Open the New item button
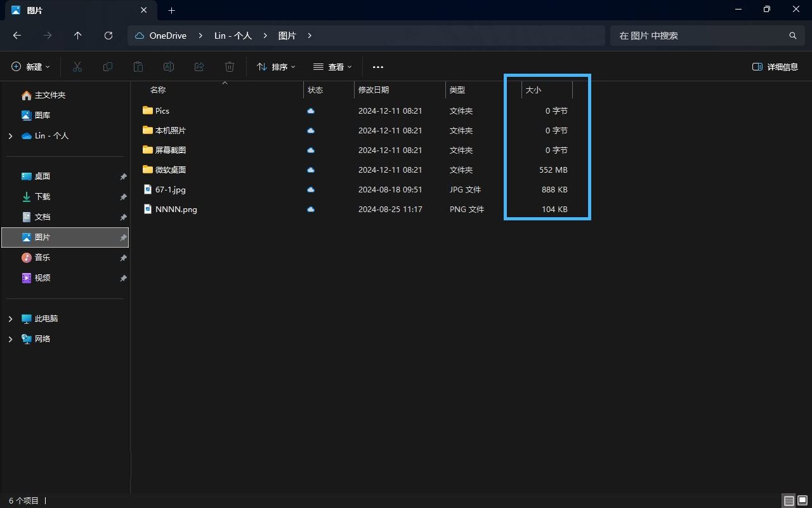 pyautogui.click(x=30, y=67)
